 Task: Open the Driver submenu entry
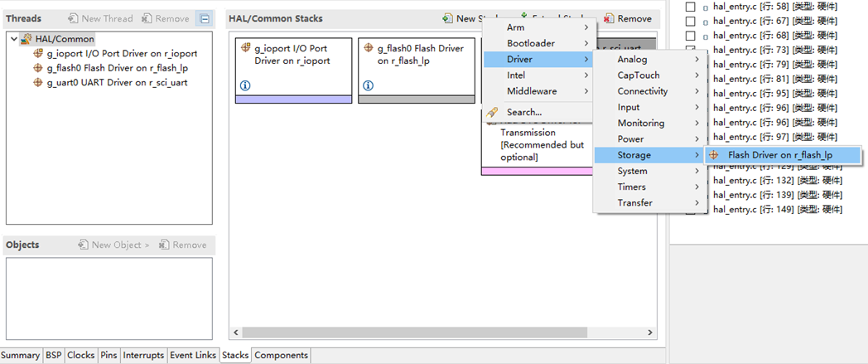(538, 59)
